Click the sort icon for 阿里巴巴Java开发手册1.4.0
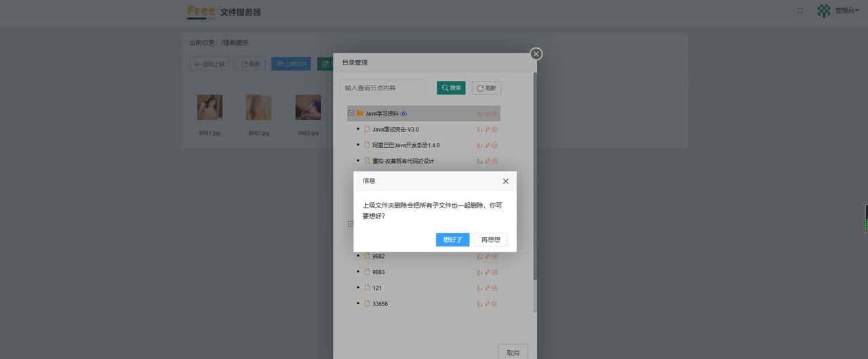 coord(479,145)
